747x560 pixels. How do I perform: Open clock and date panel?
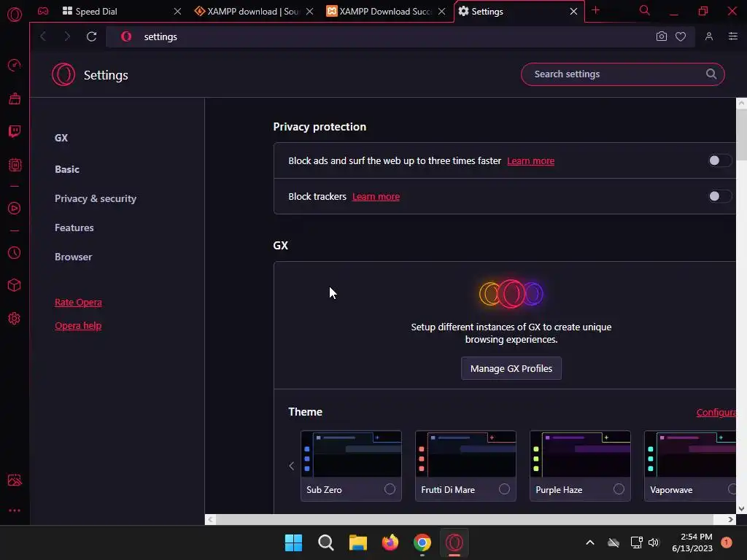click(692, 542)
